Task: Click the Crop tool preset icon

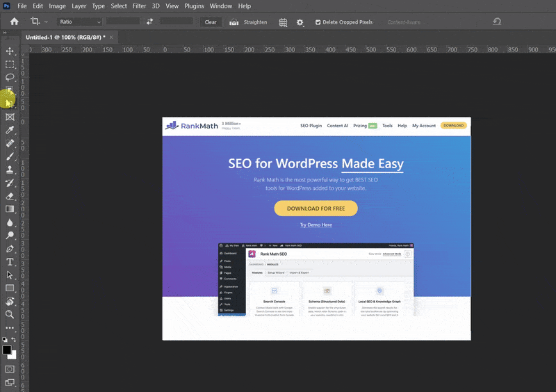Action: tap(35, 22)
